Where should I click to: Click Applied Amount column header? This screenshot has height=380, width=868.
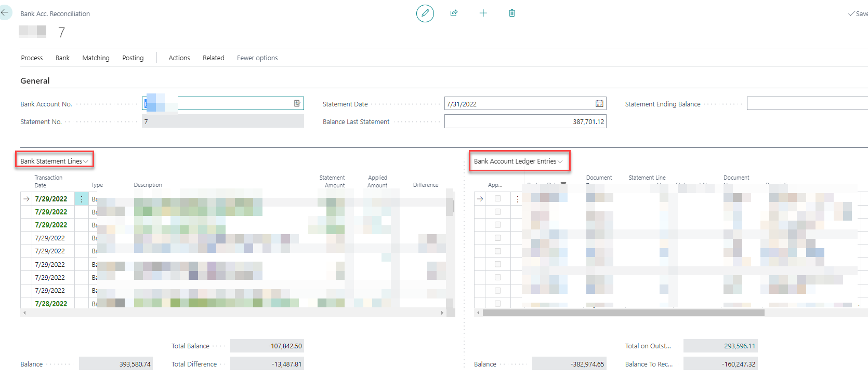[x=377, y=181]
